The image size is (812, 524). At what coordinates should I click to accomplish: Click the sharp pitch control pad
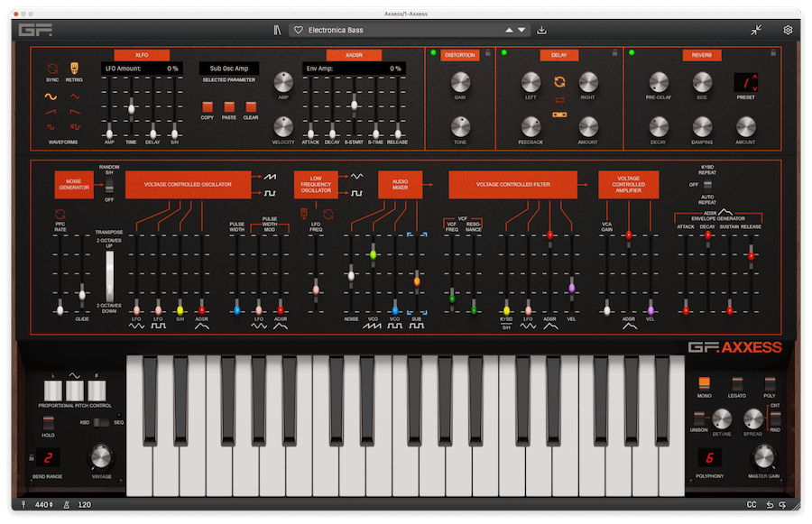(x=97, y=391)
